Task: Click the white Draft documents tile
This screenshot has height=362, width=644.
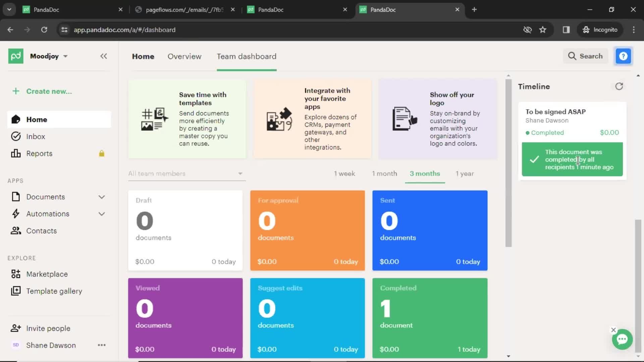Action: (185, 230)
